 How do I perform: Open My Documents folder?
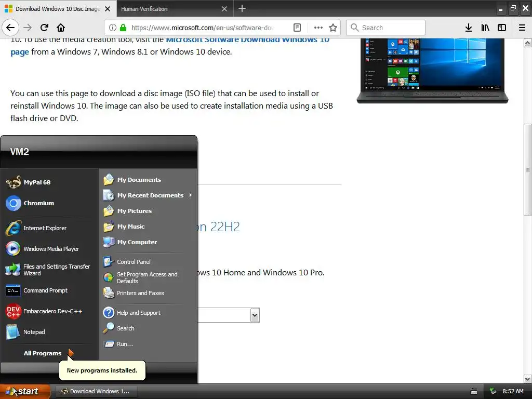tap(148, 179)
